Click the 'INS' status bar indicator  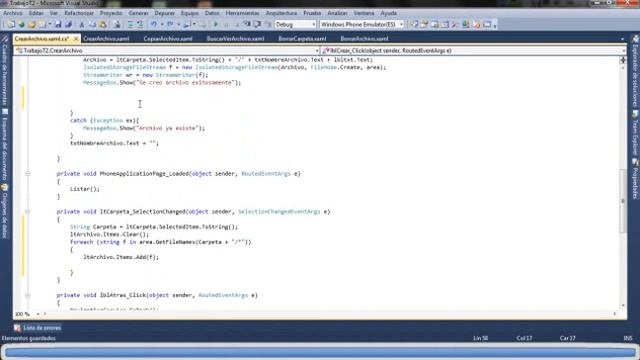[x=628, y=338]
